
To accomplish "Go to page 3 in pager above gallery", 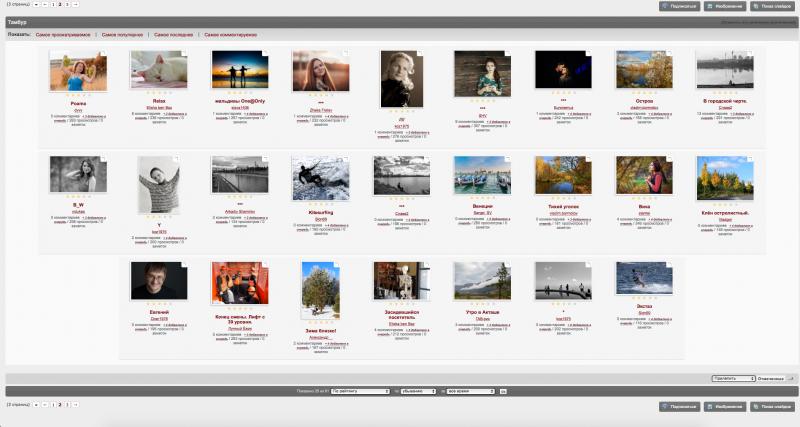I will [x=67, y=5].
